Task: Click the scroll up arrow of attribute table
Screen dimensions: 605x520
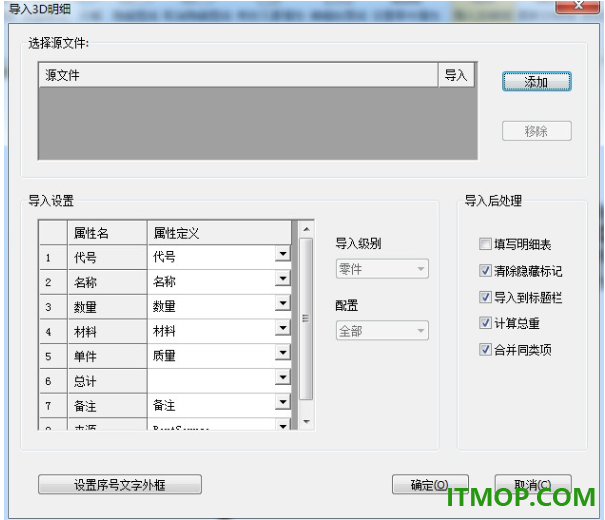Action: pyautogui.click(x=306, y=229)
